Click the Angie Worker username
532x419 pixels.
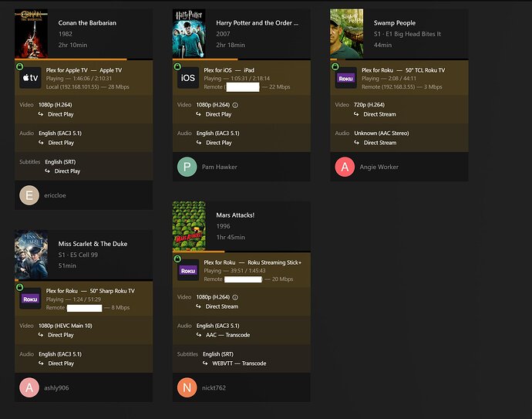pos(379,167)
